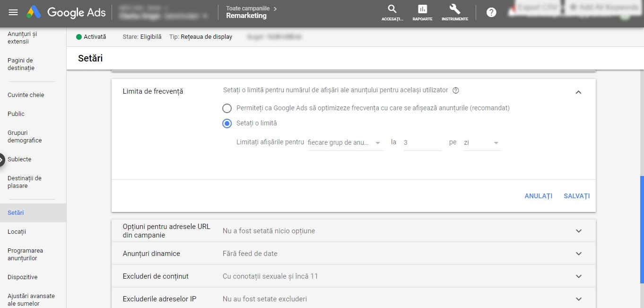Image resolution: width=644 pixels, height=308 pixels.
Task: Open the Rapoarte reports icon
Action: pyautogui.click(x=422, y=9)
